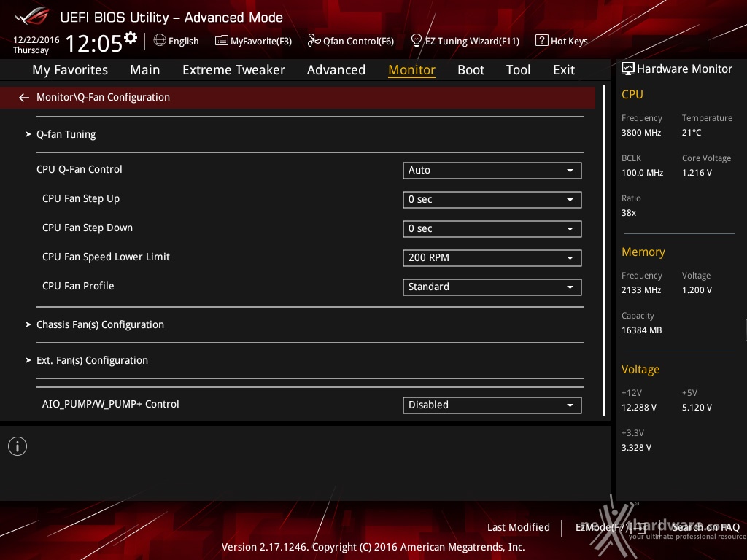This screenshot has height=560, width=747.
Task: Click the Memory voltage 1.200 V value
Action: click(697, 290)
